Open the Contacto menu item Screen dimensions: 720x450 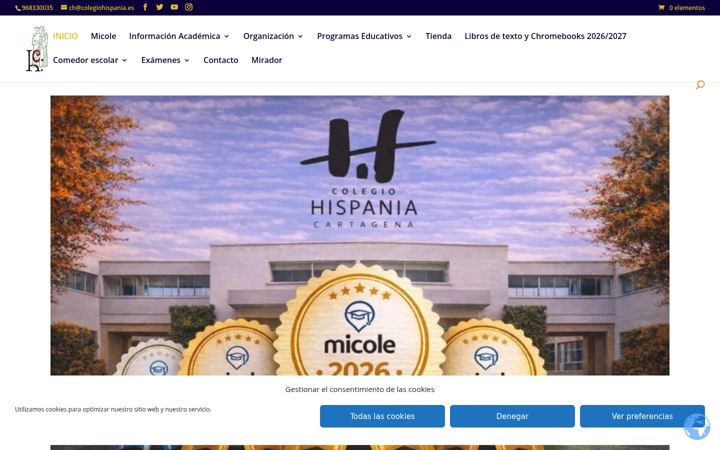coord(221,60)
